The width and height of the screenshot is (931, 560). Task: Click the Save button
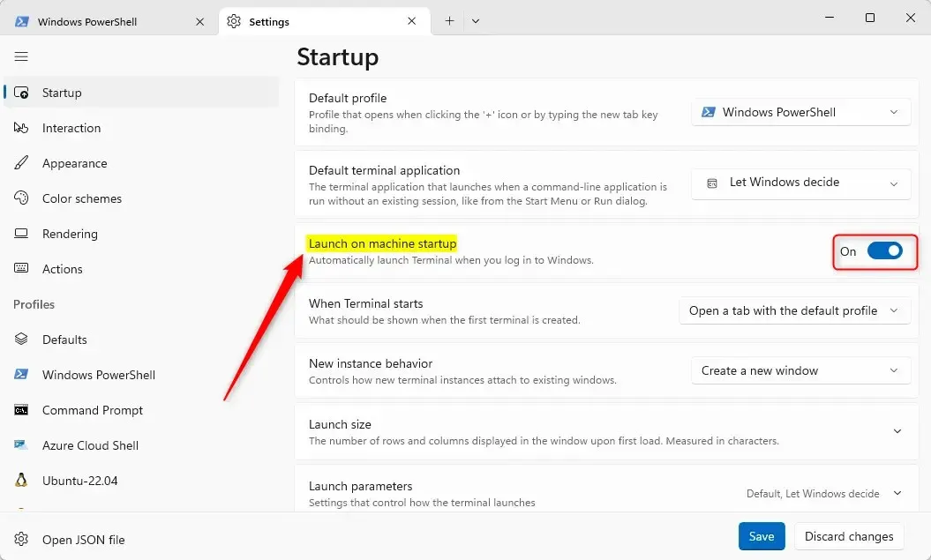click(x=762, y=536)
